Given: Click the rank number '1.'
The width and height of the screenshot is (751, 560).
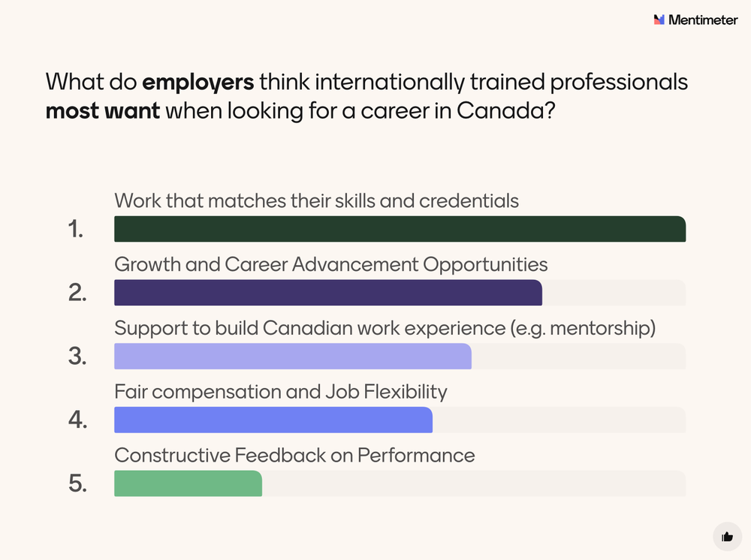Looking at the screenshot, I should tap(76, 230).
